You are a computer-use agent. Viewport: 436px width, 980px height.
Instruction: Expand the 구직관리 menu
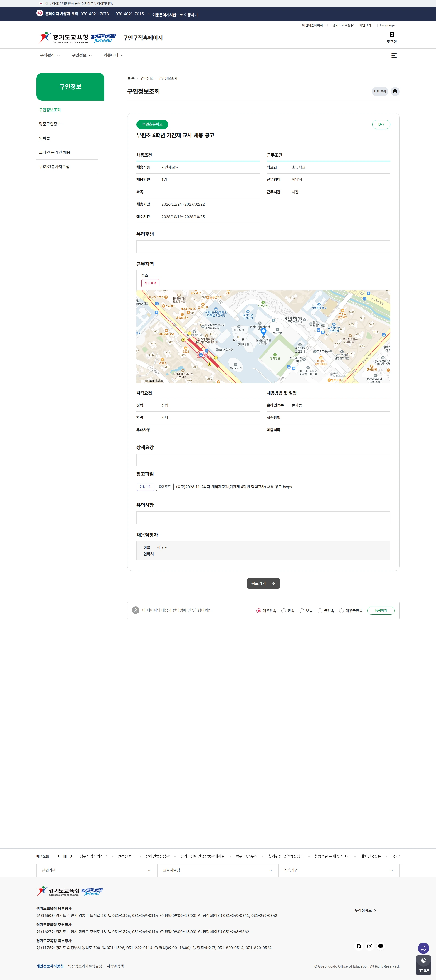50,56
